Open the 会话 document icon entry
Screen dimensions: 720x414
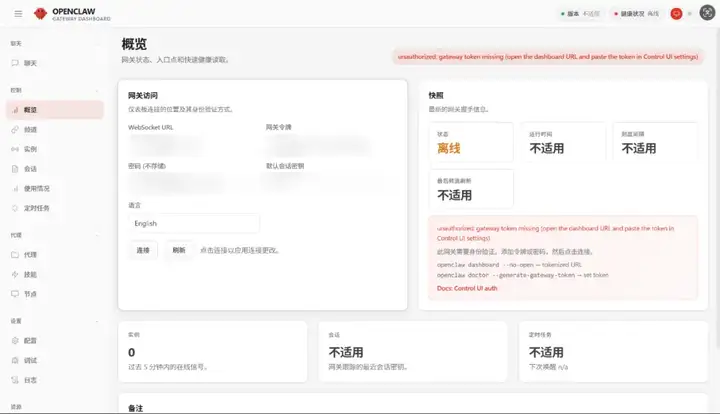point(55,169)
